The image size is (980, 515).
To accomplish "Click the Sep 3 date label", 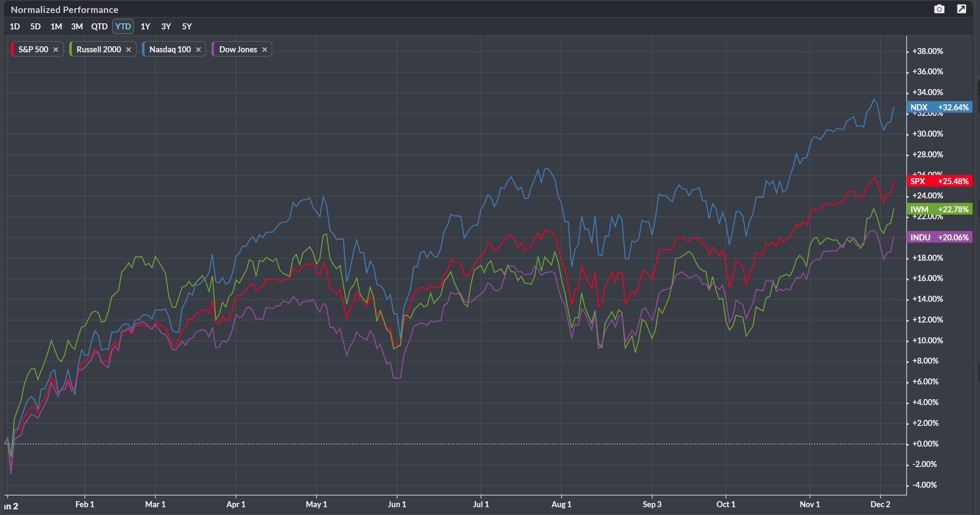I will pos(652,504).
